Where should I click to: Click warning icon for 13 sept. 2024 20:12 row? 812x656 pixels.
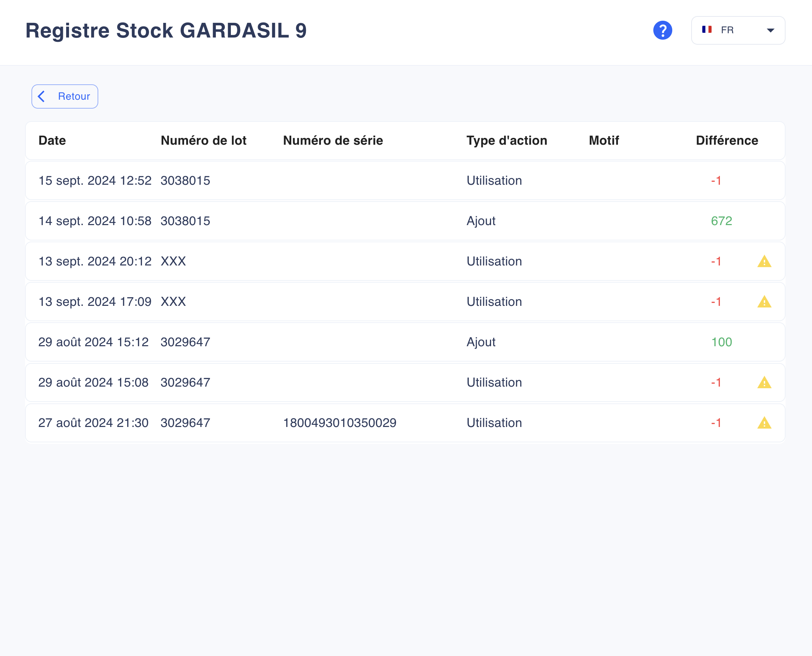[x=764, y=261]
